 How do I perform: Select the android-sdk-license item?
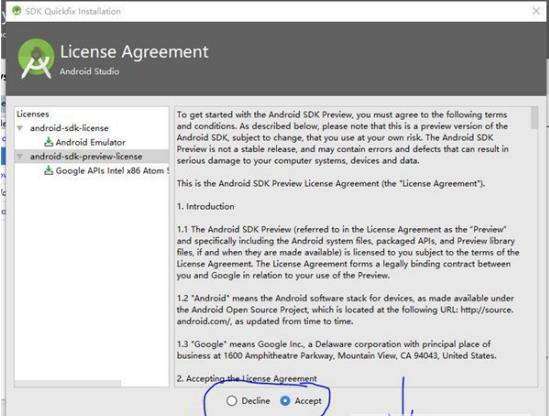coord(69,128)
